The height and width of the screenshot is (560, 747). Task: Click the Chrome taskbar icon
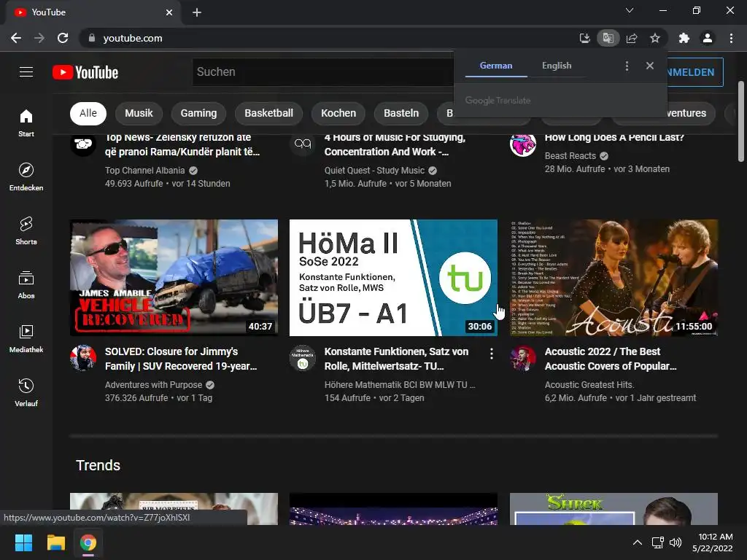pyautogui.click(x=88, y=542)
